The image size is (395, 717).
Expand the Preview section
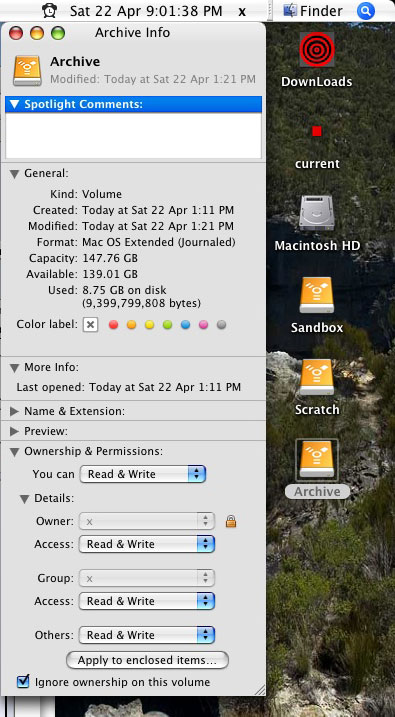pyautogui.click(x=15, y=431)
